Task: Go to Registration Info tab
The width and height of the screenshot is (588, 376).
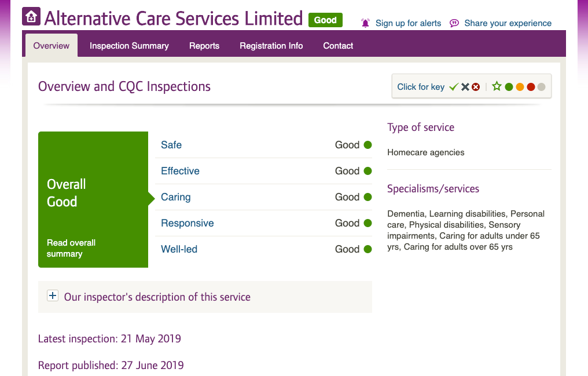Action: pos(271,46)
